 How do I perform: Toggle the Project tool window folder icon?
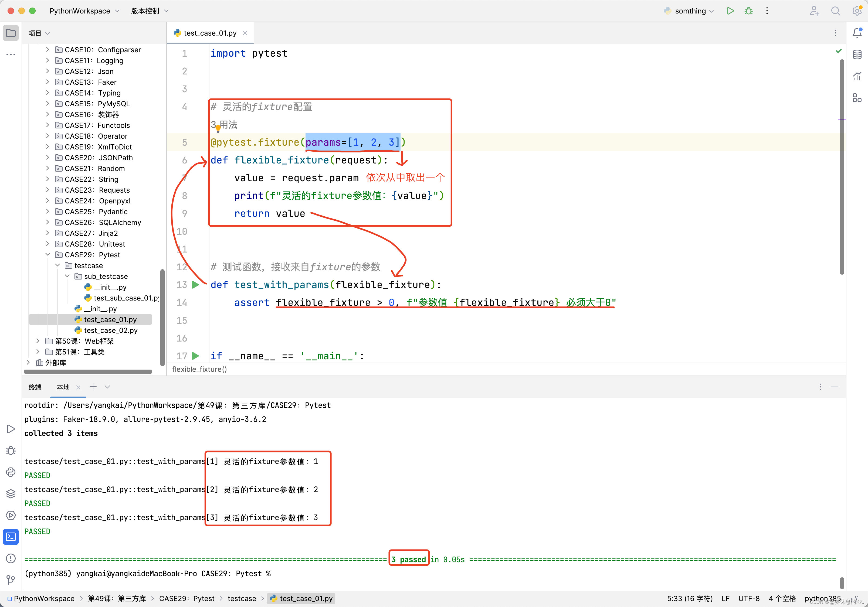click(x=11, y=33)
